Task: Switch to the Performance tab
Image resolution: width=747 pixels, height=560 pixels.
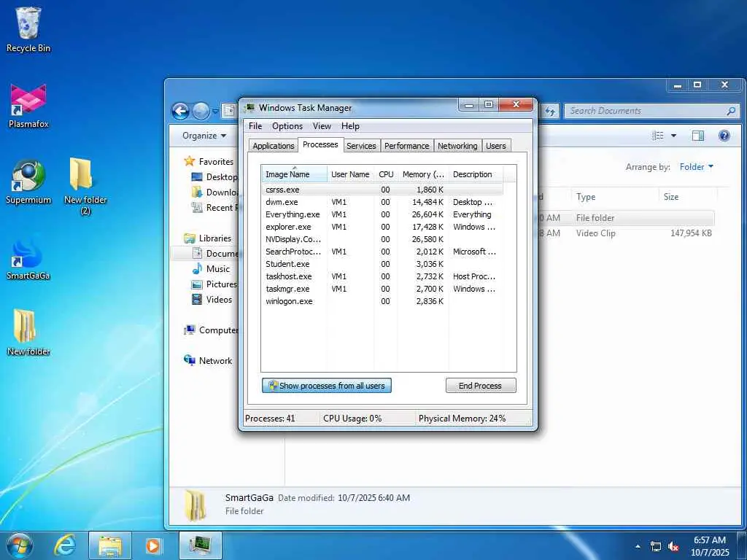Action: (406, 146)
